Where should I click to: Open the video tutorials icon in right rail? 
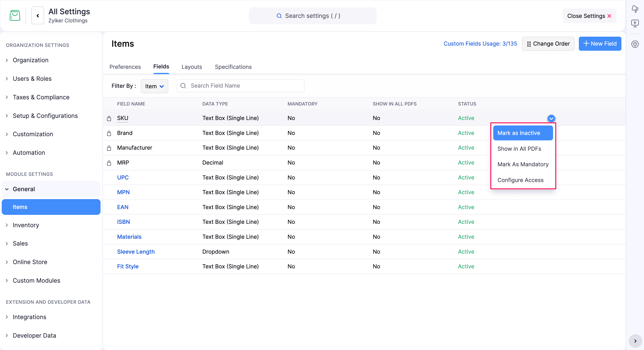pos(635,23)
